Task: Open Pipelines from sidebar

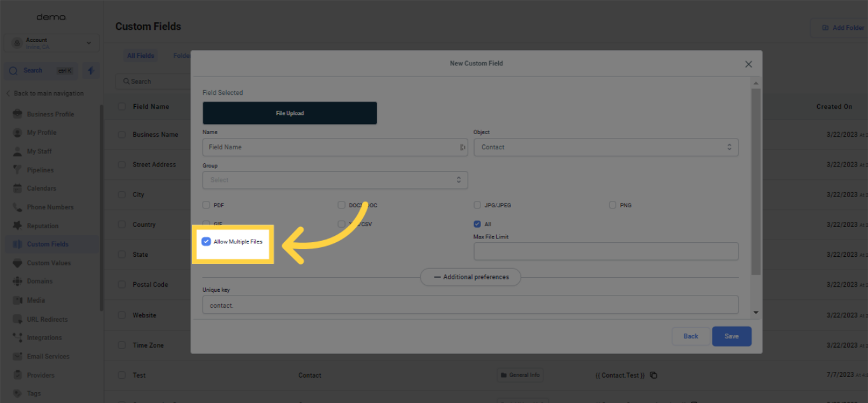Action: [40, 170]
